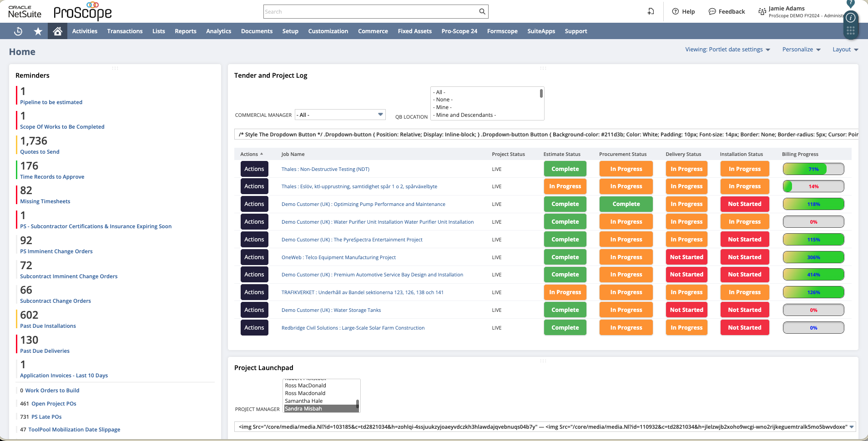Screen dimensions: 868x441
Task: Expand the dropdown arrow on the img Src field
Action: point(852,426)
